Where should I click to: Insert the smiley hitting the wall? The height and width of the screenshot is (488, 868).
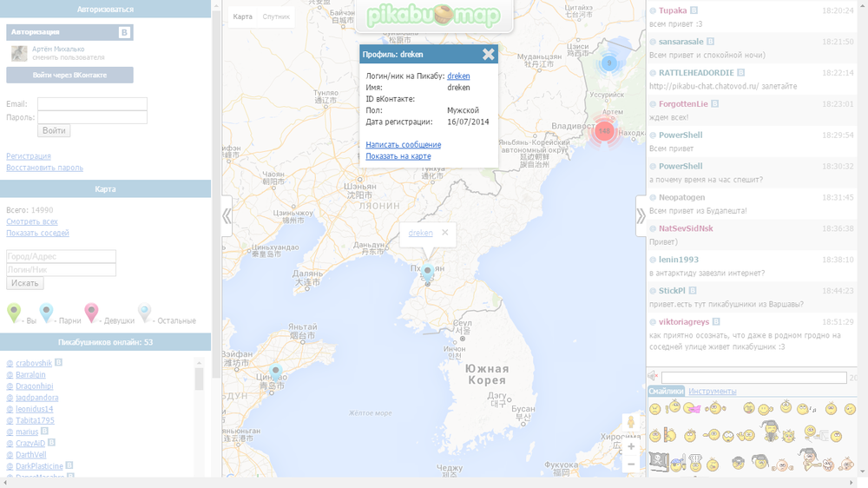click(670, 435)
